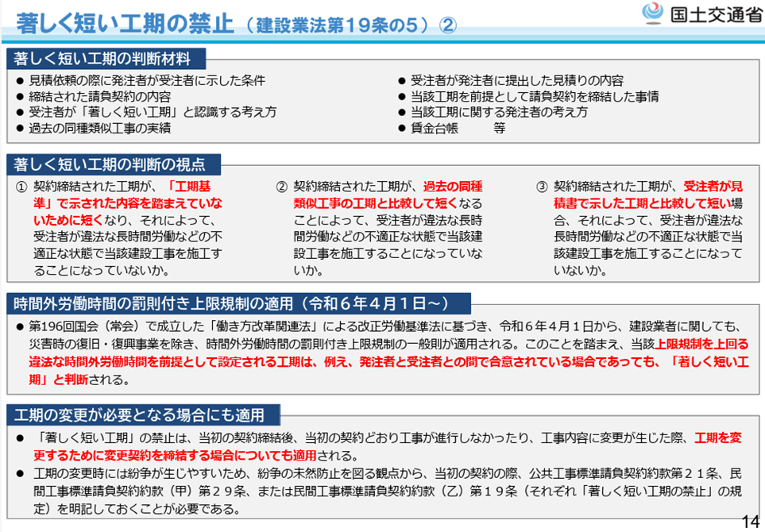Click text 公共工事標準請負契約約款第２１条
765x532 pixels.
[624, 473]
